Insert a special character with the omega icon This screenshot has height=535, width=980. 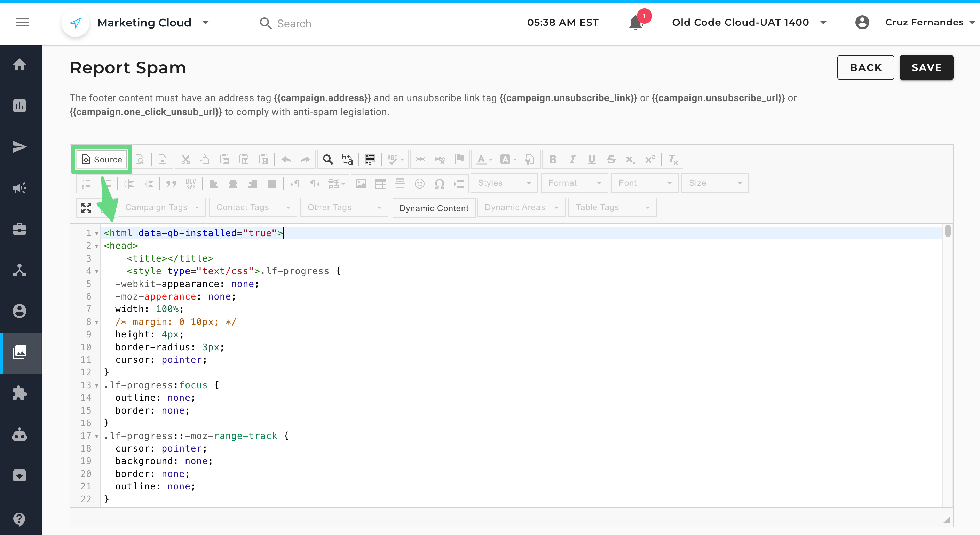[440, 183]
